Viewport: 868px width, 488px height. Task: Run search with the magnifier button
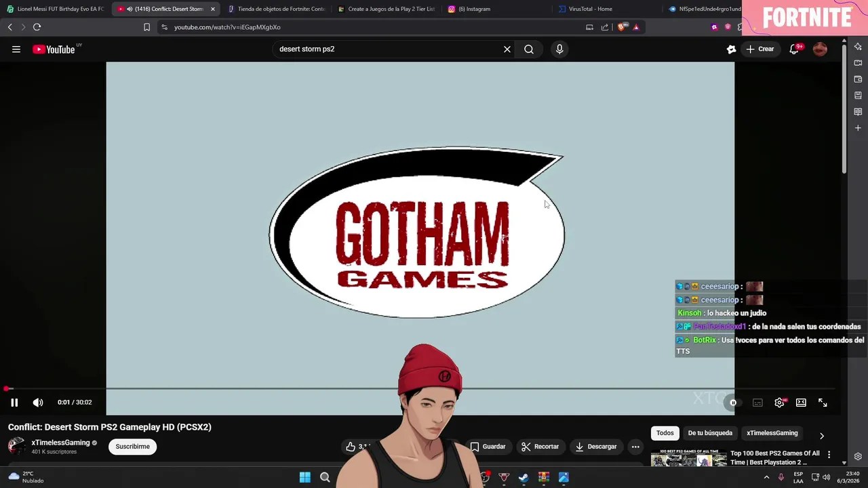pyautogui.click(x=529, y=49)
